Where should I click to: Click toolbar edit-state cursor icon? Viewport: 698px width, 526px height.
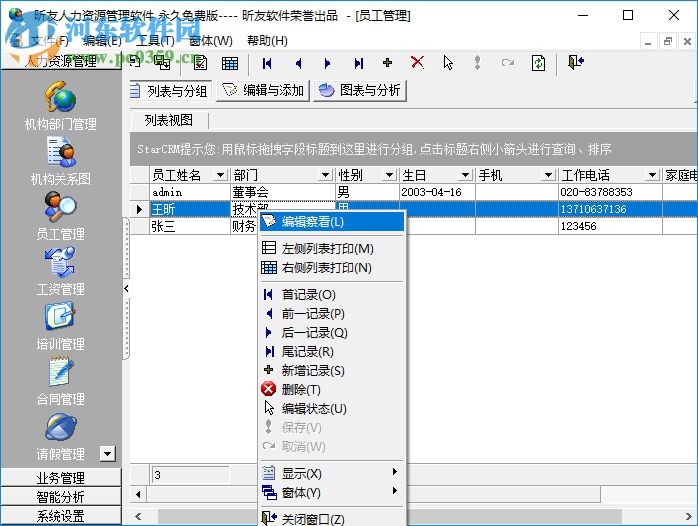pyautogui.click(x=448, y=63)
